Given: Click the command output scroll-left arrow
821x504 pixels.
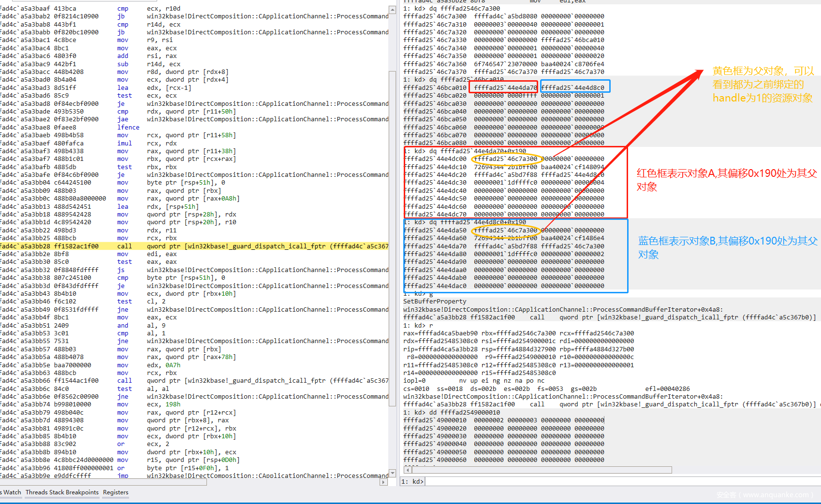Looking at the screenshot, I should coord(408,470).
